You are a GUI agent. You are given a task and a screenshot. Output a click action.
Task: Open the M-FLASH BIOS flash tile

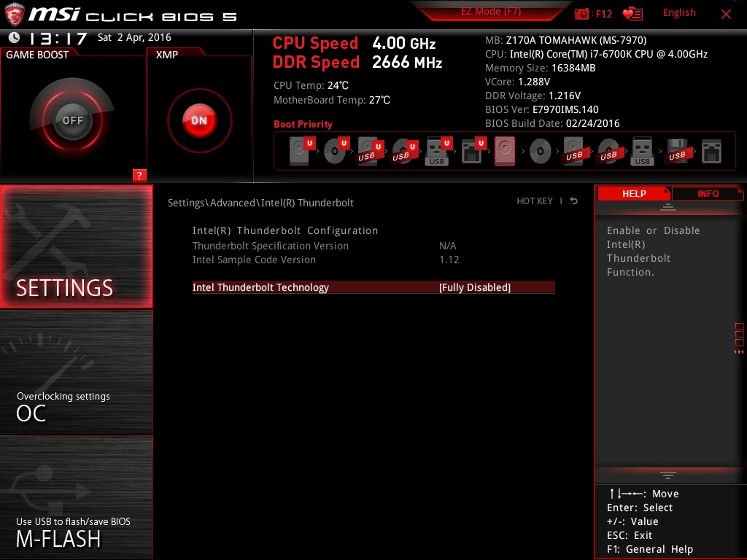(77, 497)
